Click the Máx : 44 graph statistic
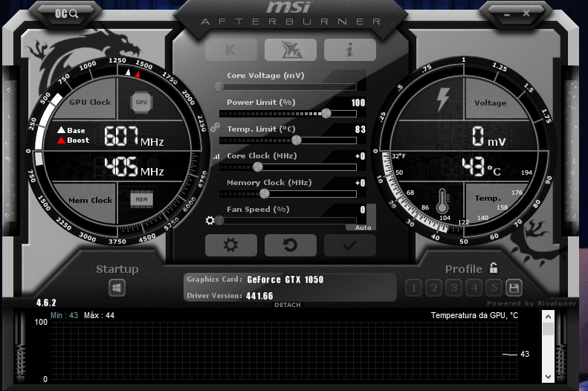This screenshot has height=391, width=588. point(99,315)
